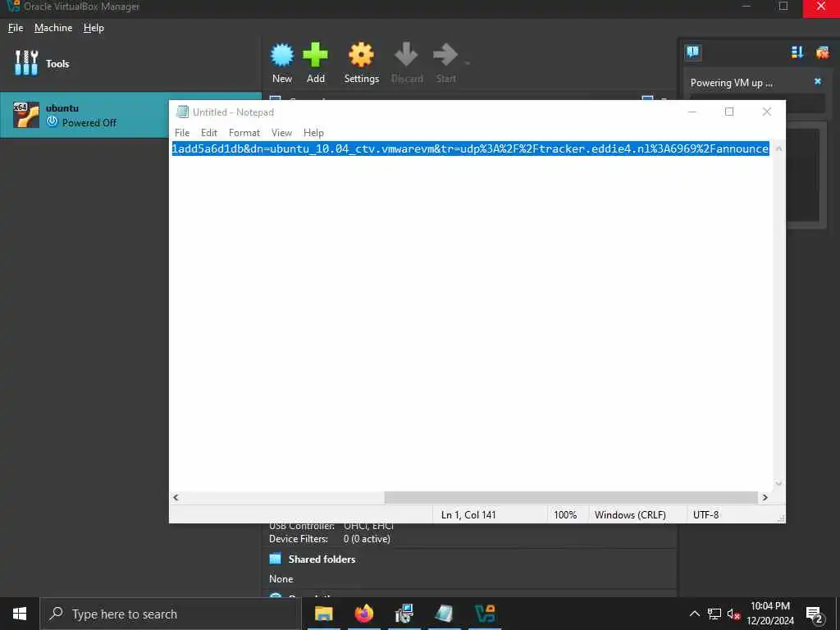Click Notepad vertical scroll up arrow
The width and height of the screenshot is (840, 630).
click(x=778, y=148)
